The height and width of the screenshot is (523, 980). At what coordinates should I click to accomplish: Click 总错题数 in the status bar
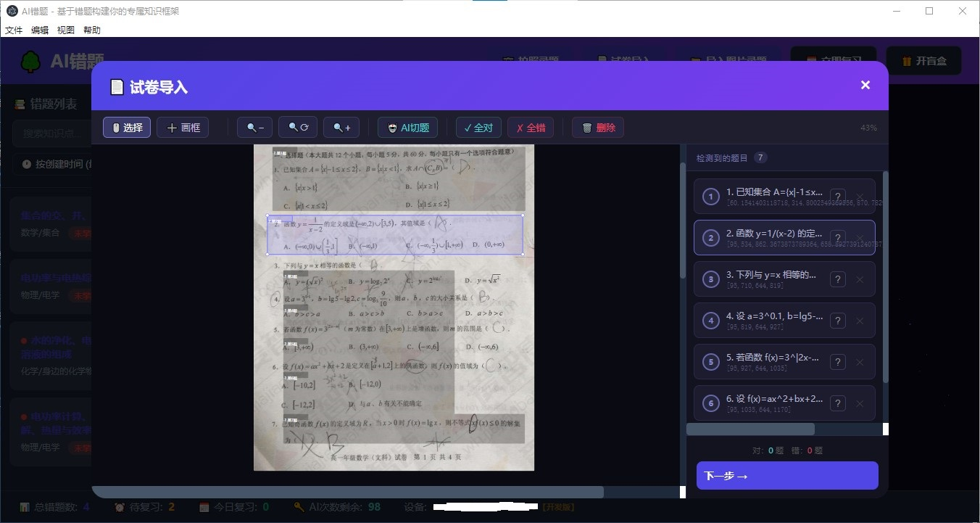pyautogui.click(x=54, y=506)
